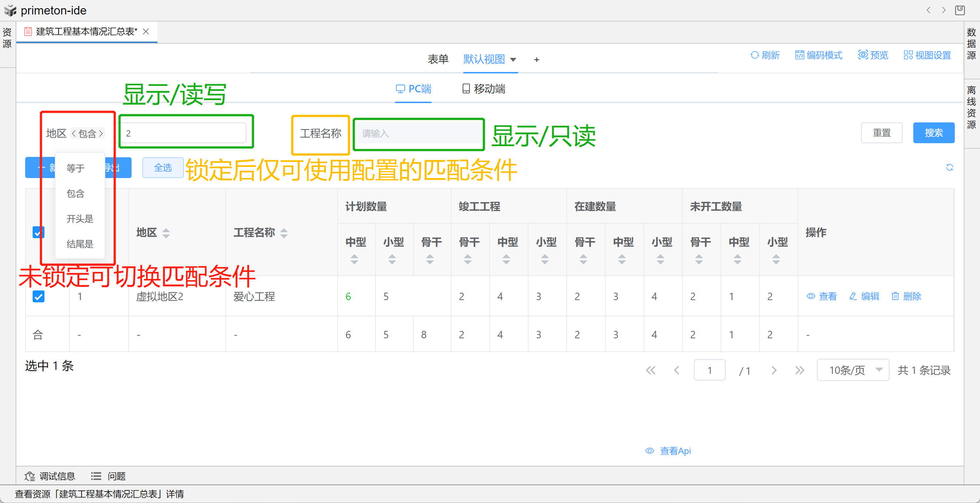The image size is (980, 503).
Task: Open 编码模式 code mode
Action: point(818,55)
